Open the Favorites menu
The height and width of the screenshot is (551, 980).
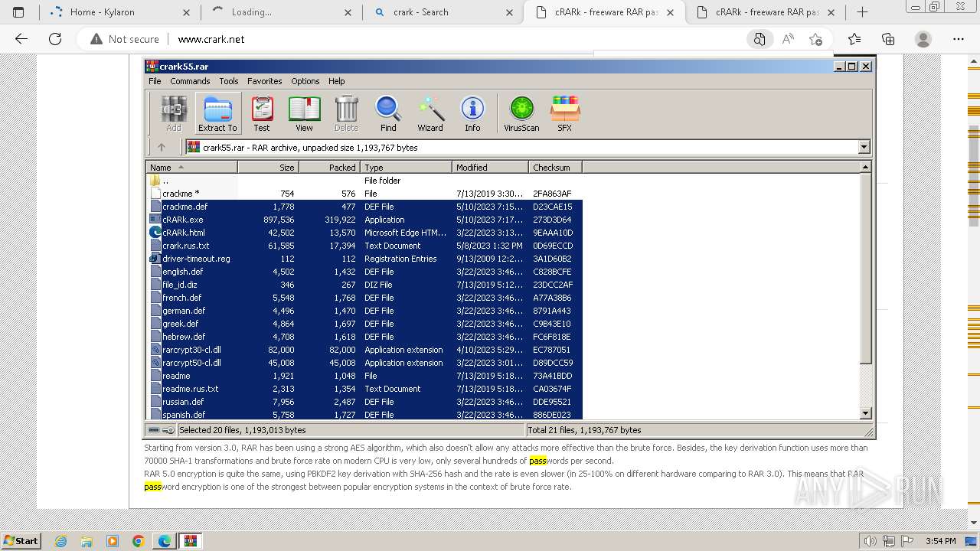pyautogui.click(x=264, y=81)
